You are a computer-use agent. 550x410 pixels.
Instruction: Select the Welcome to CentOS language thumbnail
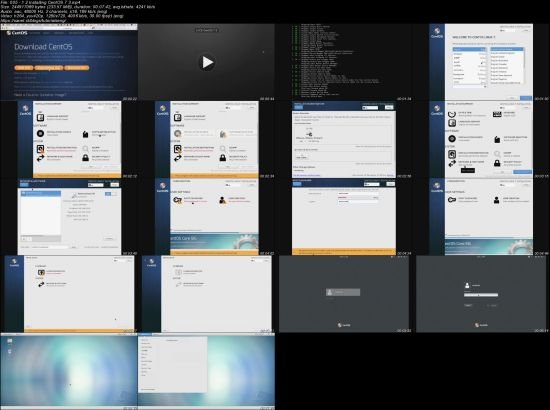481,62
